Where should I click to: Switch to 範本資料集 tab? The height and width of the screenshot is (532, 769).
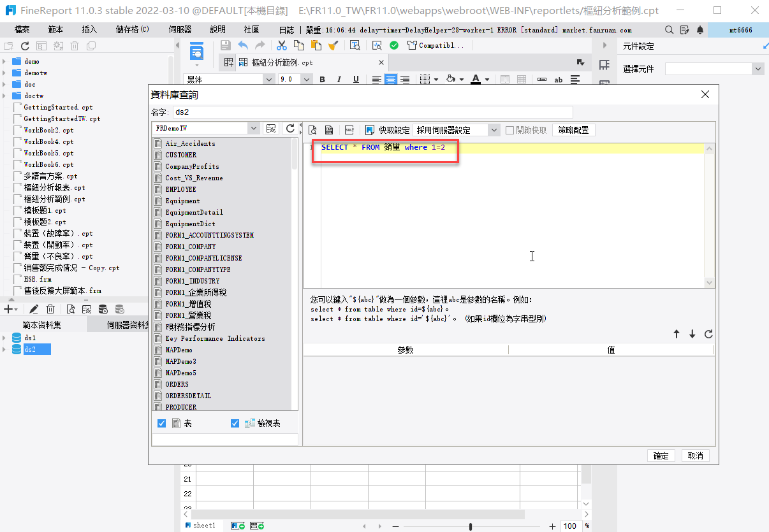coord(42,325)
